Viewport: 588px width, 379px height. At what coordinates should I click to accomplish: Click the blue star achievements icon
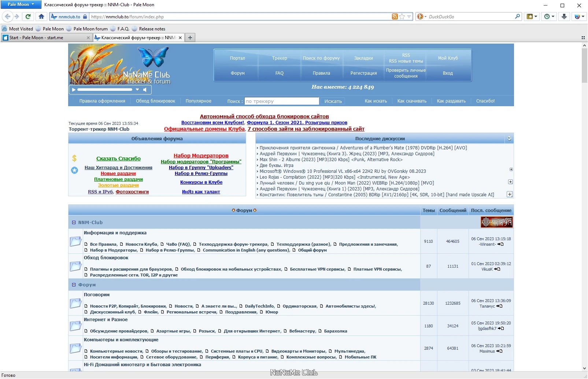74,170
